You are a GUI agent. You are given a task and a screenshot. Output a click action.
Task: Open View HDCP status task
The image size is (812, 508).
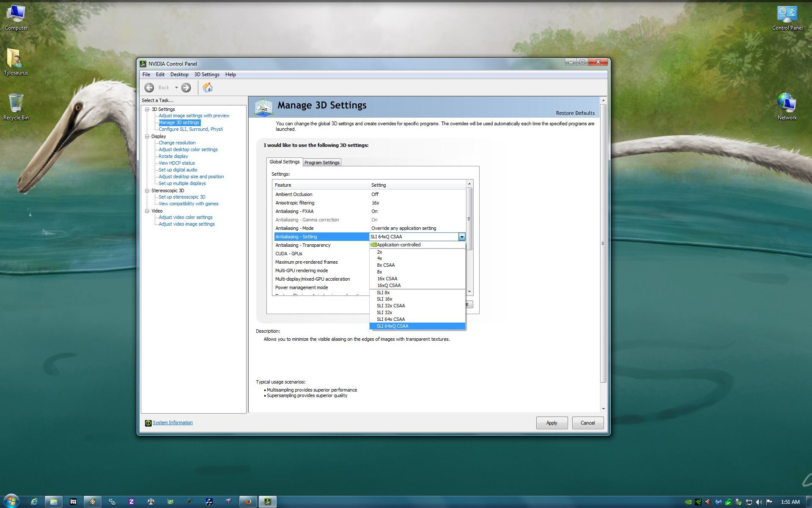coord(176,163)
